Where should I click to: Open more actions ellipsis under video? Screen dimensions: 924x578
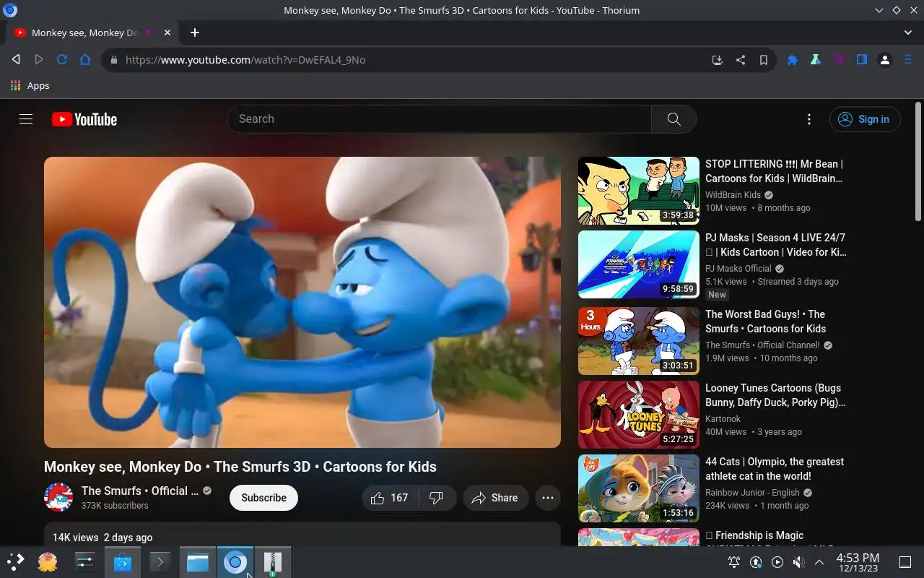click(x=548, y=498)
